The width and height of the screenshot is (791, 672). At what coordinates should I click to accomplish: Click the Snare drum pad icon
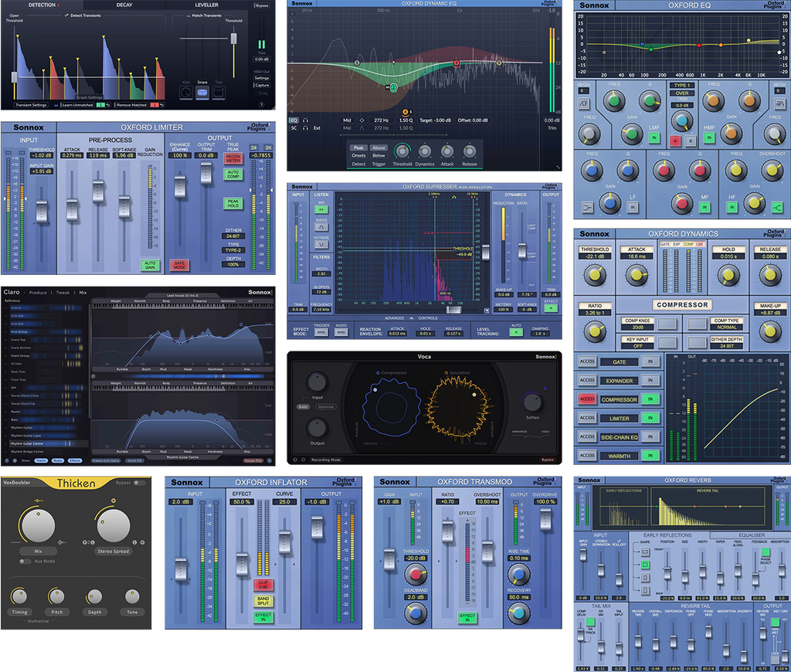(x=202, y=92)
